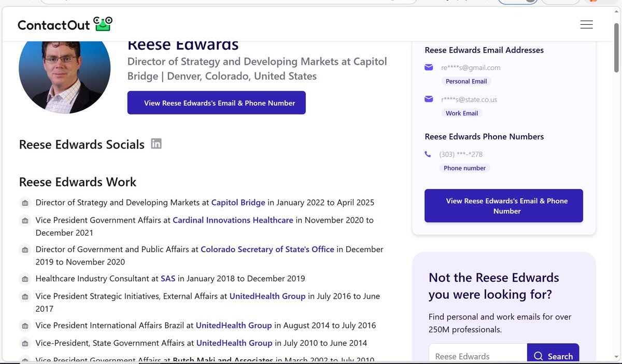Click 'Not the Reese Edwards you were looking for?' heading
The width and height of the screenshot is (622, 364).
[494, 286]
